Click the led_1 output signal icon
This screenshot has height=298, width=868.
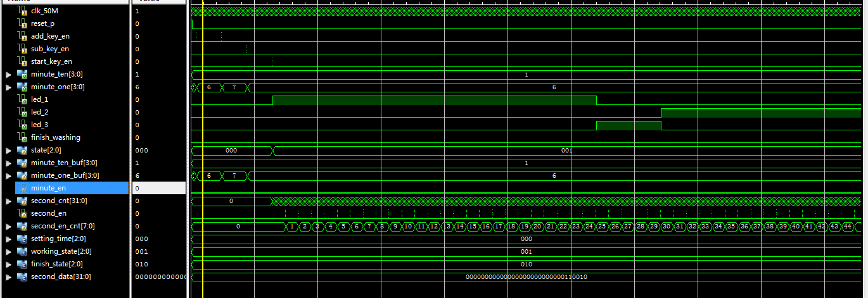pos(22,99)
